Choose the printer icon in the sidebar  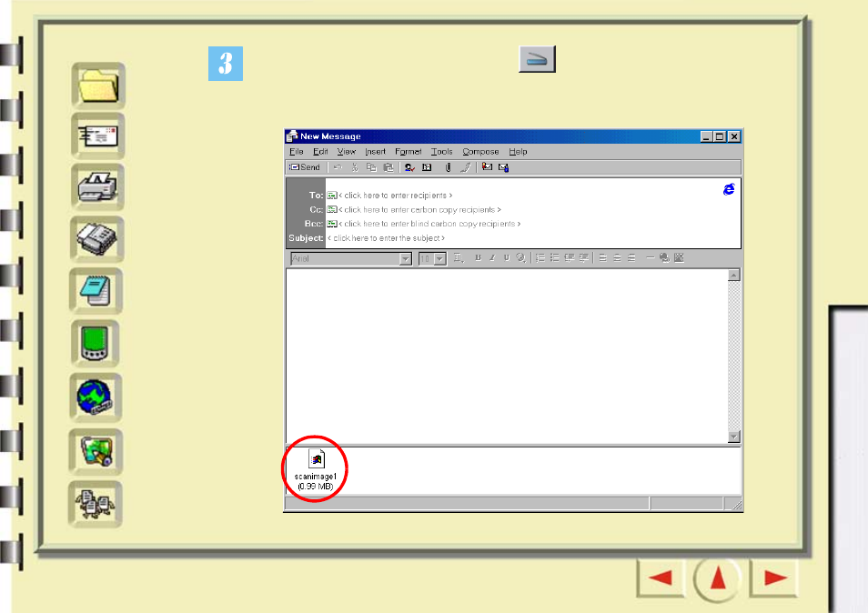(97, 187)
